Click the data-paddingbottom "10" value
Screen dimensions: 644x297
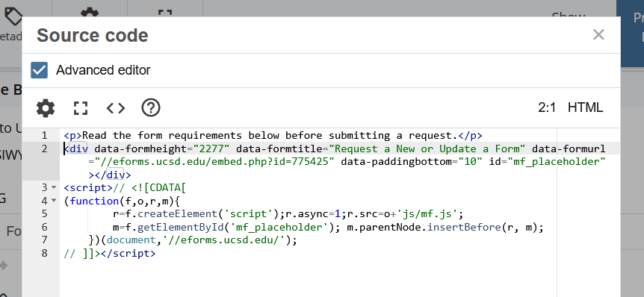[x=471, y=162]
